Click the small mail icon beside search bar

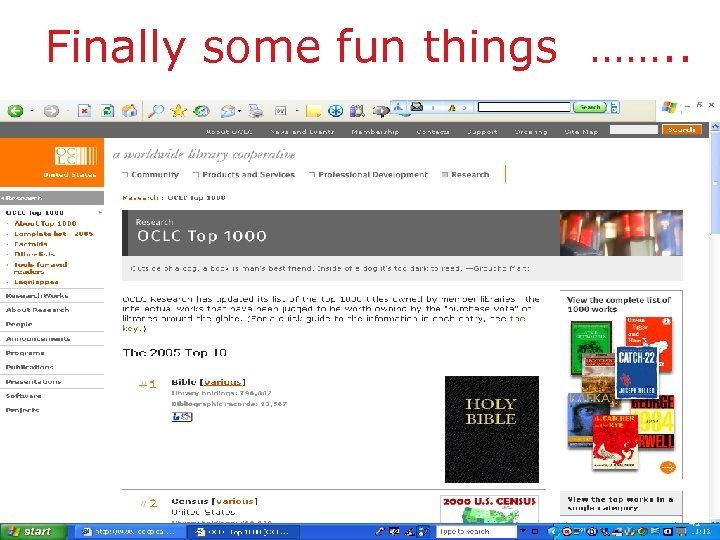417,107
